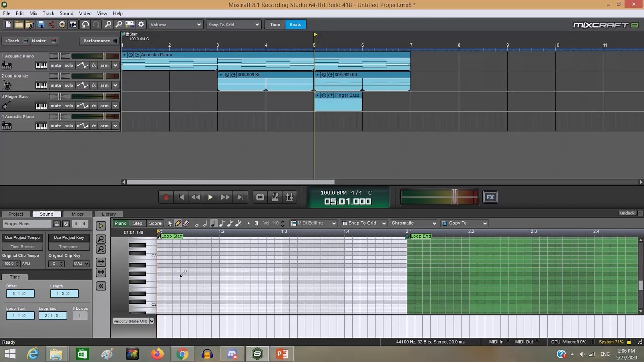Open the File menu
Screen dimensions: 644x362
7,13
